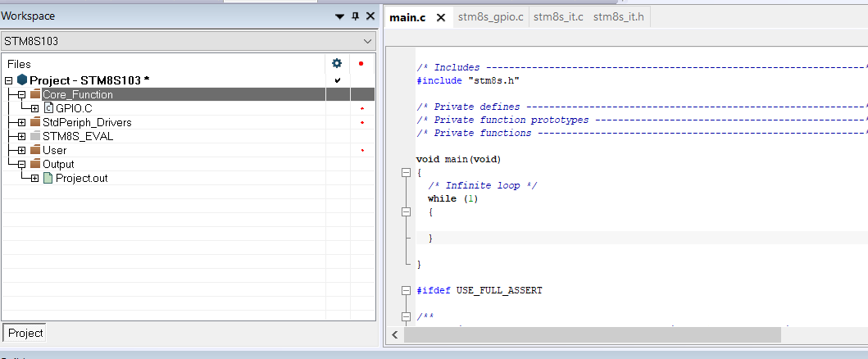
Task: Open the Workspace window options arrow
Action: pyautogui.click(x=340, y=16)
